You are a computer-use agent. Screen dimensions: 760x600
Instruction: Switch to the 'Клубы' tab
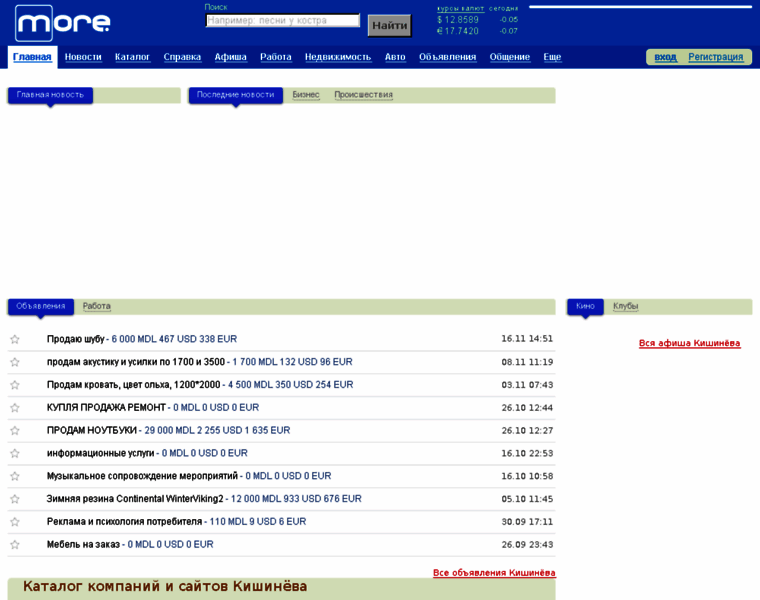625,306
